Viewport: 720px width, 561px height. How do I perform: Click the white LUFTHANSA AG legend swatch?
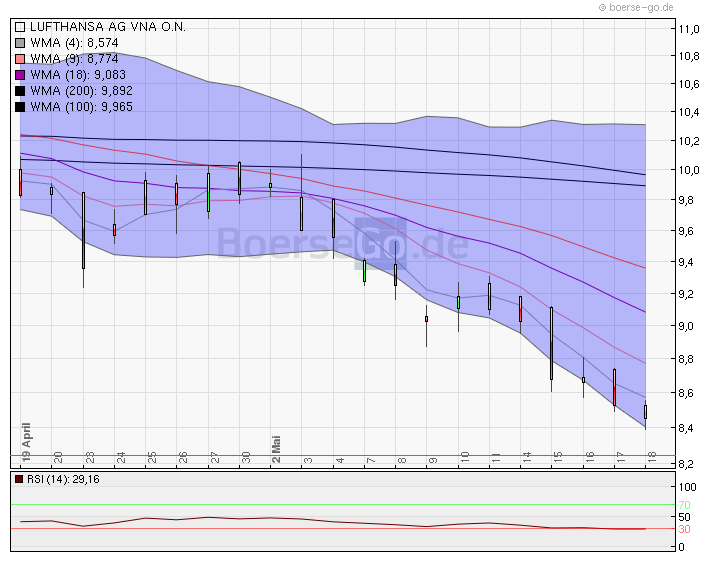pyautogui.click(x=20, y=27)
